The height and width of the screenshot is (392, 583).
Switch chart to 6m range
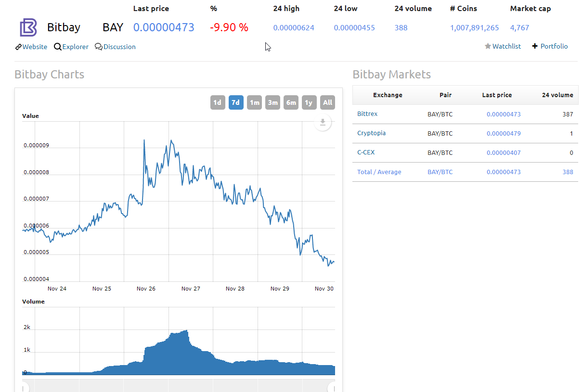(x=291, y=102)
